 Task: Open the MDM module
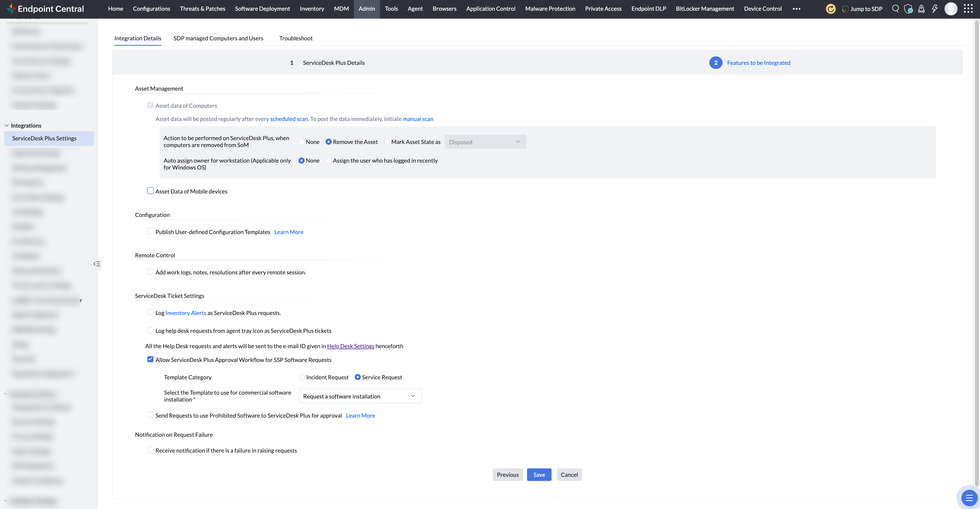coord(341,9)
